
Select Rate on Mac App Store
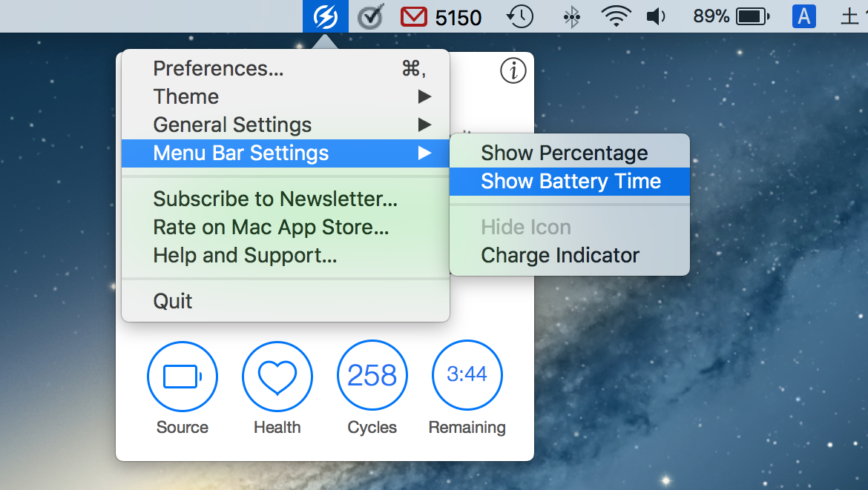coord(271,228)
